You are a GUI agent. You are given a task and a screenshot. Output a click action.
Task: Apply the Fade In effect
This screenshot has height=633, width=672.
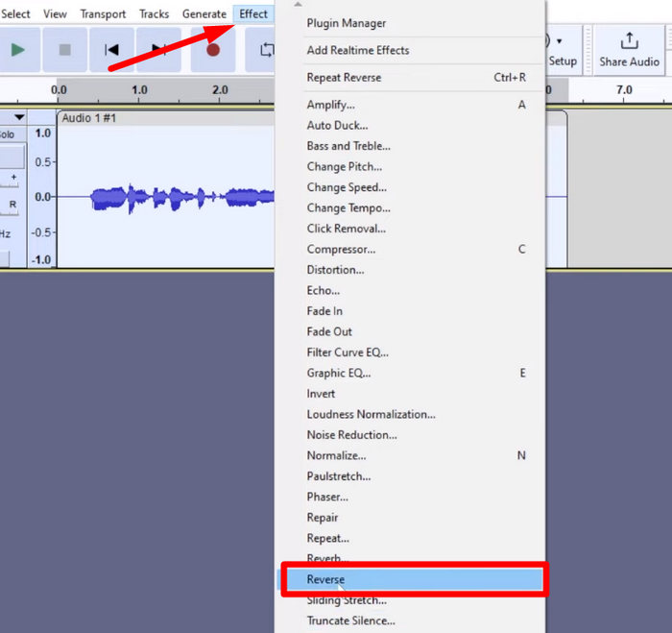(x=410, y=311)
